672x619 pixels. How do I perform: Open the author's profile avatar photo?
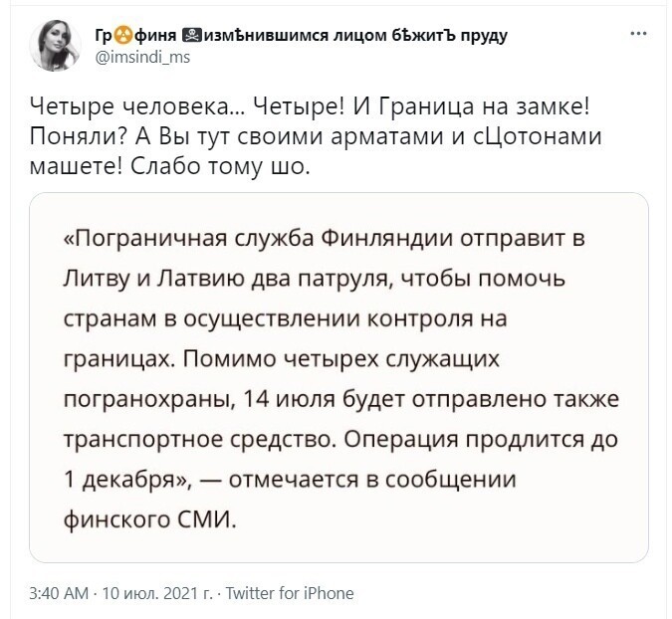(55, 46)
